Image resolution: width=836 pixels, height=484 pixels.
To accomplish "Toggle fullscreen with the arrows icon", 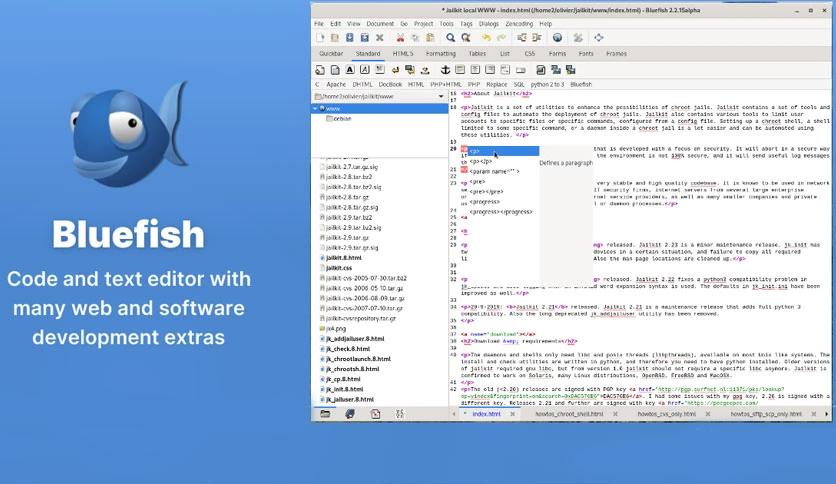I will coord(599,38).
